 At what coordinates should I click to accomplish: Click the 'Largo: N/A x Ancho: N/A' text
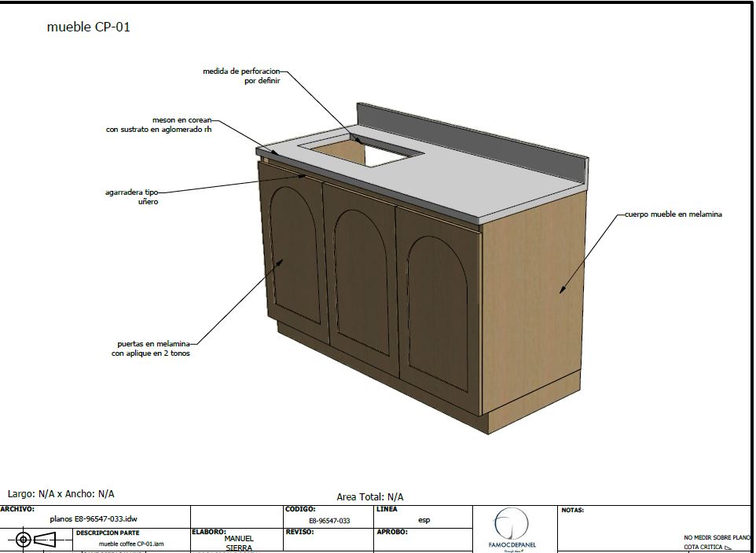pos(61,494)
